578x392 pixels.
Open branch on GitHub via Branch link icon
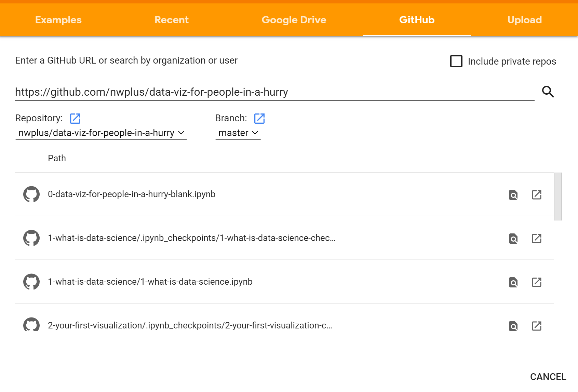(259, 118)
